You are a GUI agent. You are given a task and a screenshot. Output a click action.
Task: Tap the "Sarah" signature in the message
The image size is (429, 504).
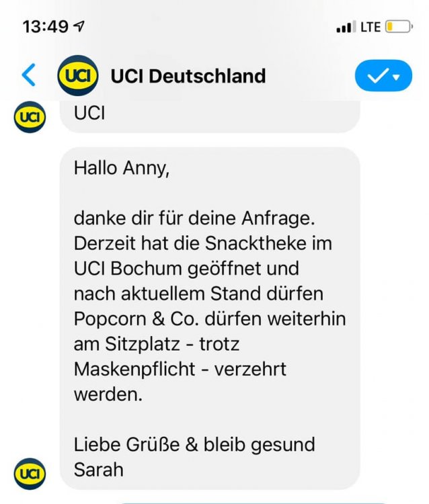(x=99, y=469)
